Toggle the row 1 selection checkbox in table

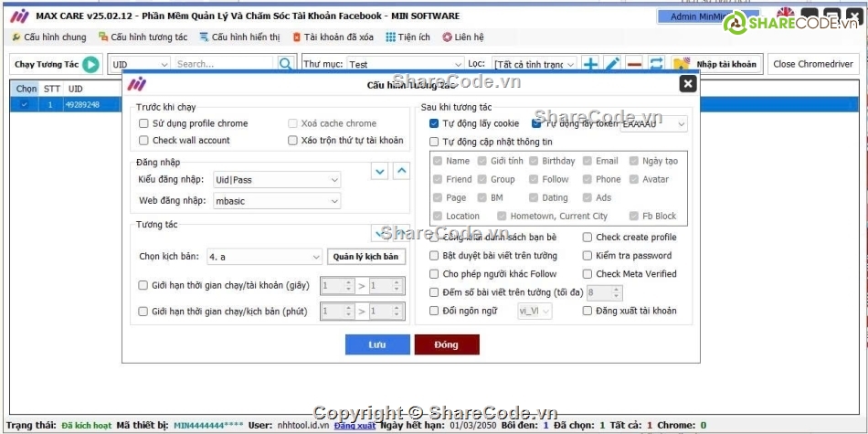tap(24, 104)
